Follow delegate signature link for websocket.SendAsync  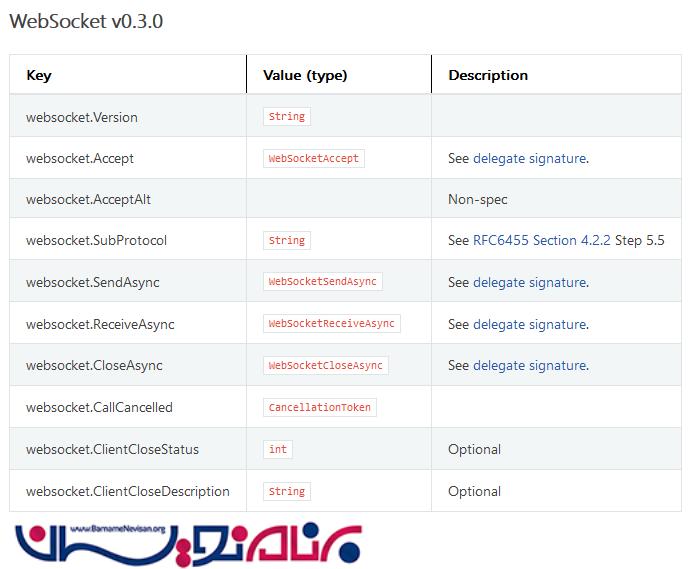[x=529, y=282]
